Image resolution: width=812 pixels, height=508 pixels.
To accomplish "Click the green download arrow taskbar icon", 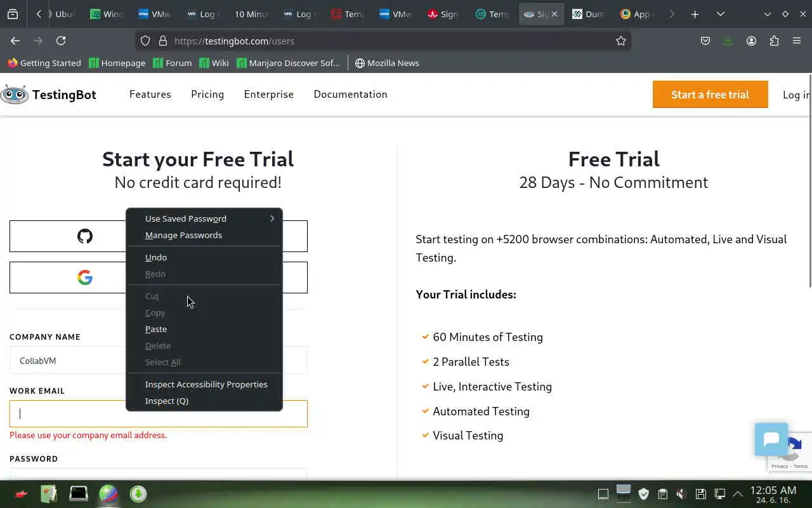I will [x=138, y=494].
